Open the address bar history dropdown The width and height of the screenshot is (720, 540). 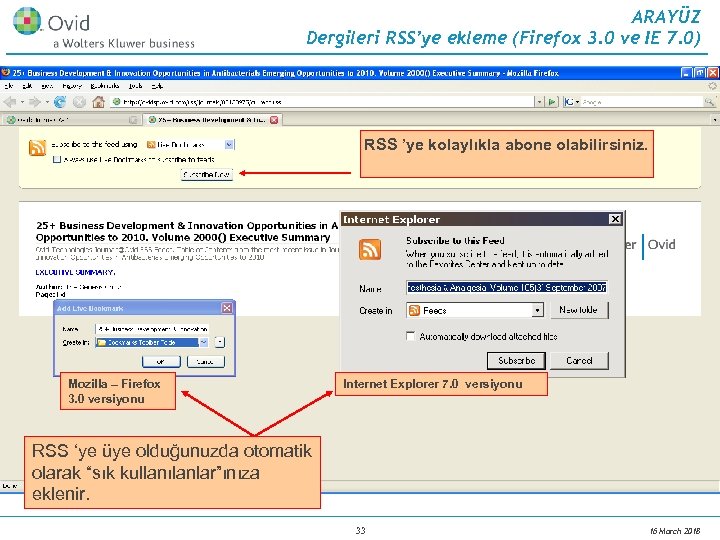coord(540,101)
